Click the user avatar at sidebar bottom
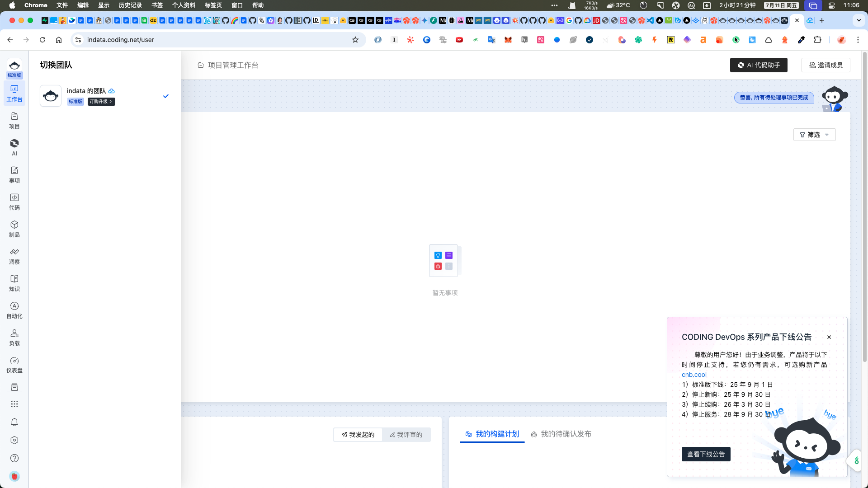Screen dimensions: 868x488 pyautogui.click(x=14, y=476)
